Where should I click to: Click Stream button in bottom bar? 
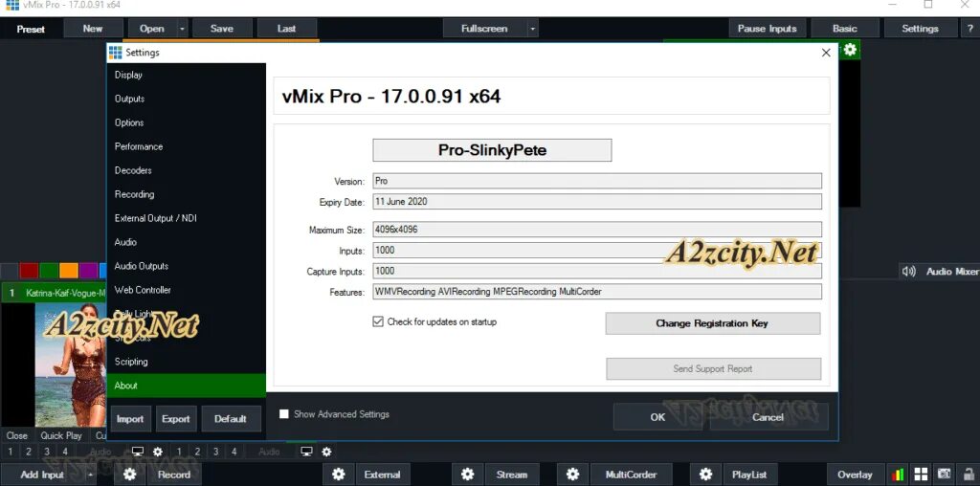(x=512, y=475)
